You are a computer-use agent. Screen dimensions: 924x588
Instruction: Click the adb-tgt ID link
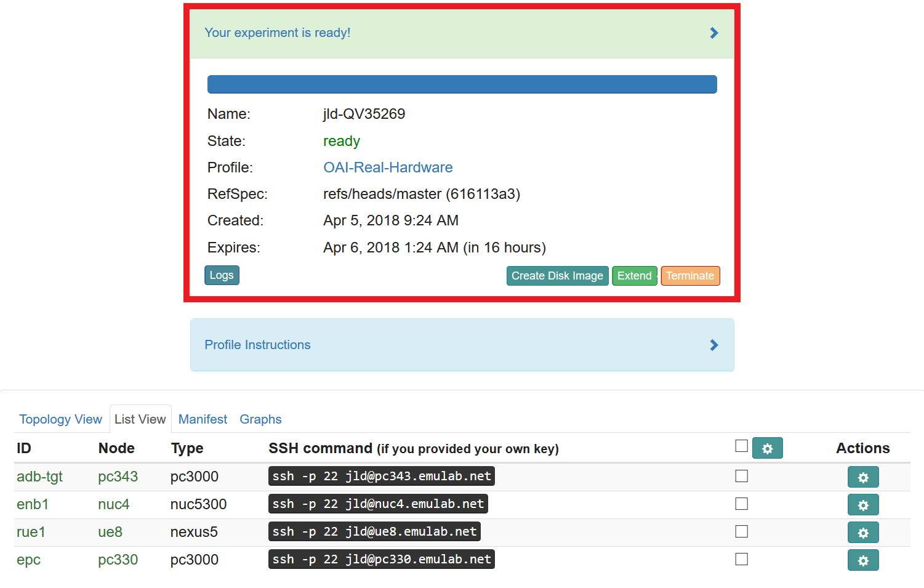(x=39, y=477)
